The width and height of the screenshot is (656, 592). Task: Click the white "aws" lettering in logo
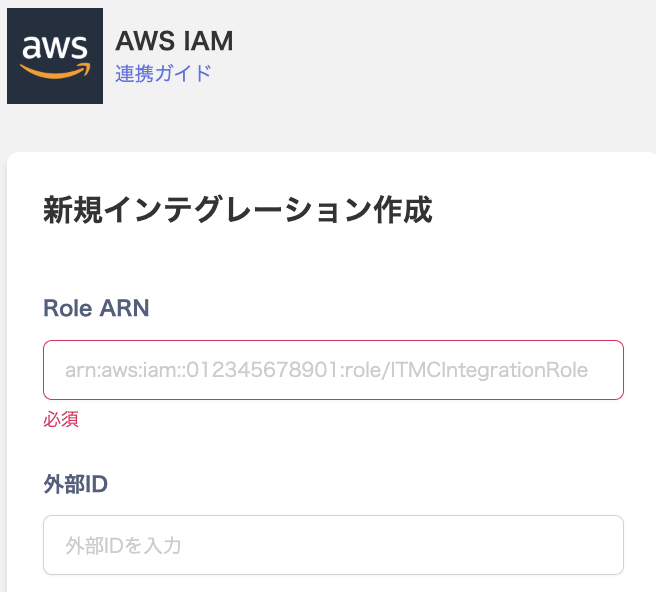pos(55,47)
